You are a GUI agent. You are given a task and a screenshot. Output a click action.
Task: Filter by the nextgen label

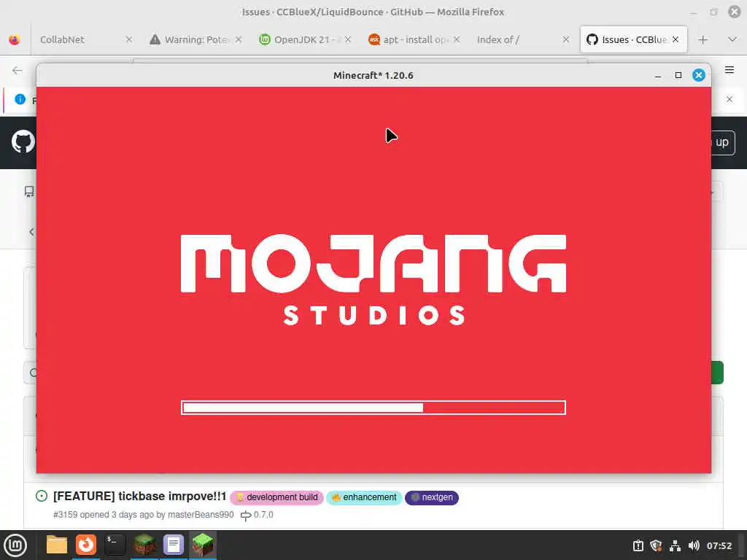pyautogui.click(x=432, y=497)
